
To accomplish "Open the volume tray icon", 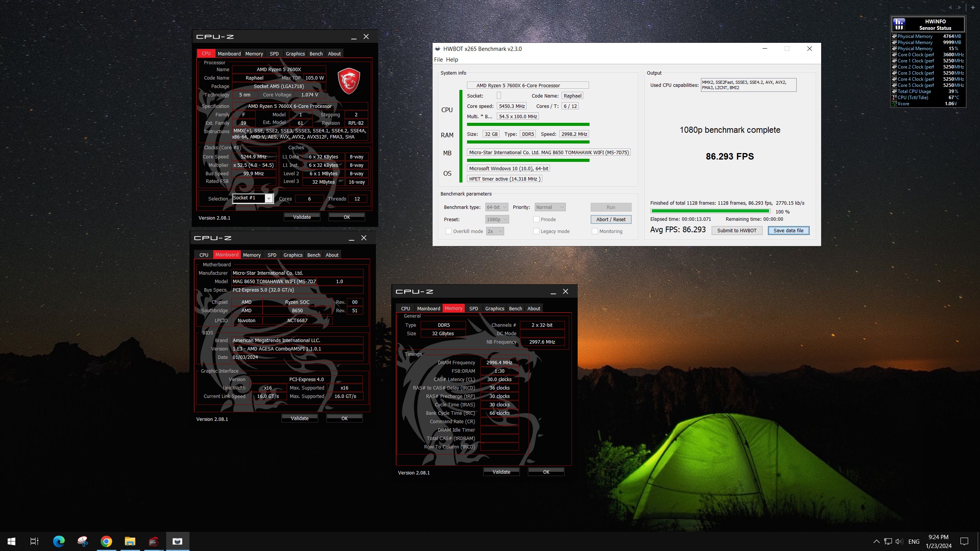I will coord(900,541).
